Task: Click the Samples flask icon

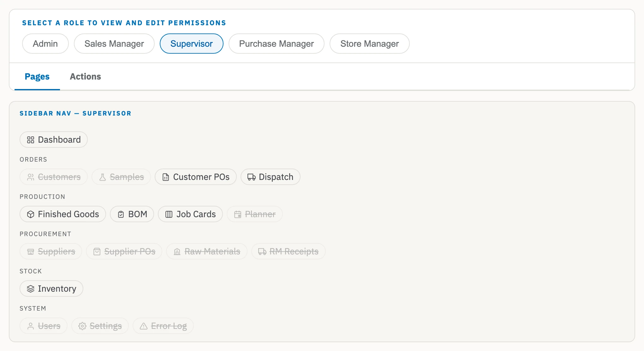Action: pos(103,177)
